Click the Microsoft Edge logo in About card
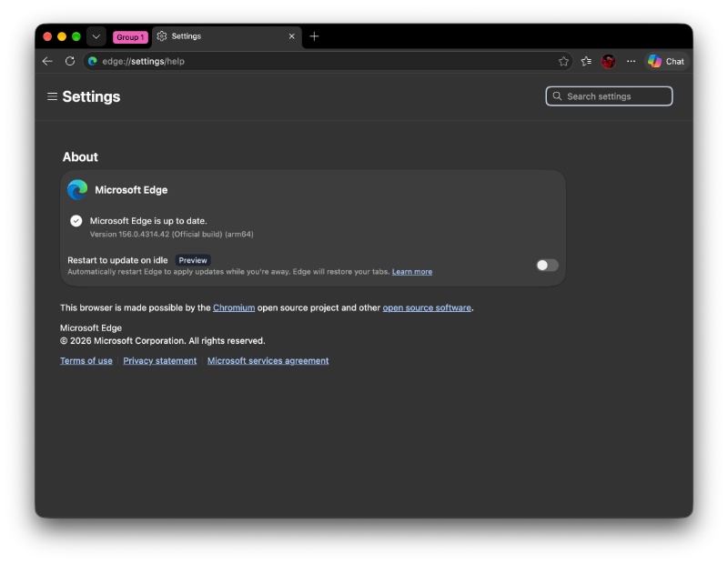Screen dimensions: 728x564 (x=77, y=190)
